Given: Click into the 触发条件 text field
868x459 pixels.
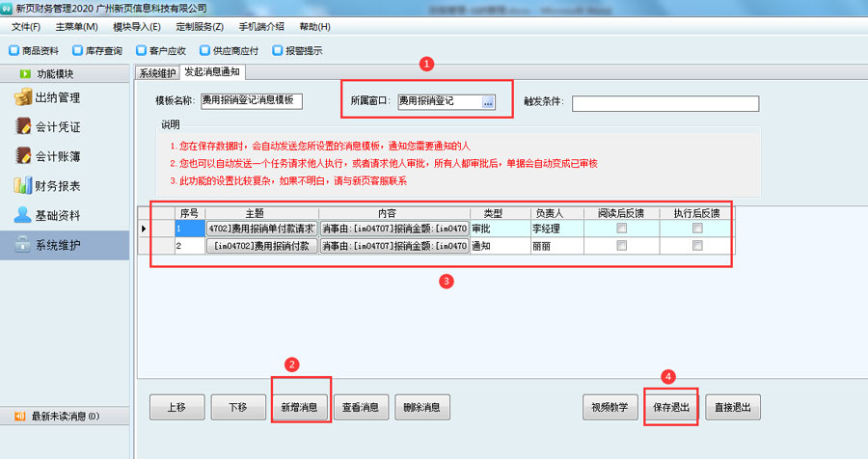Looking at the screenshot, I should click(x=665, y=103).
